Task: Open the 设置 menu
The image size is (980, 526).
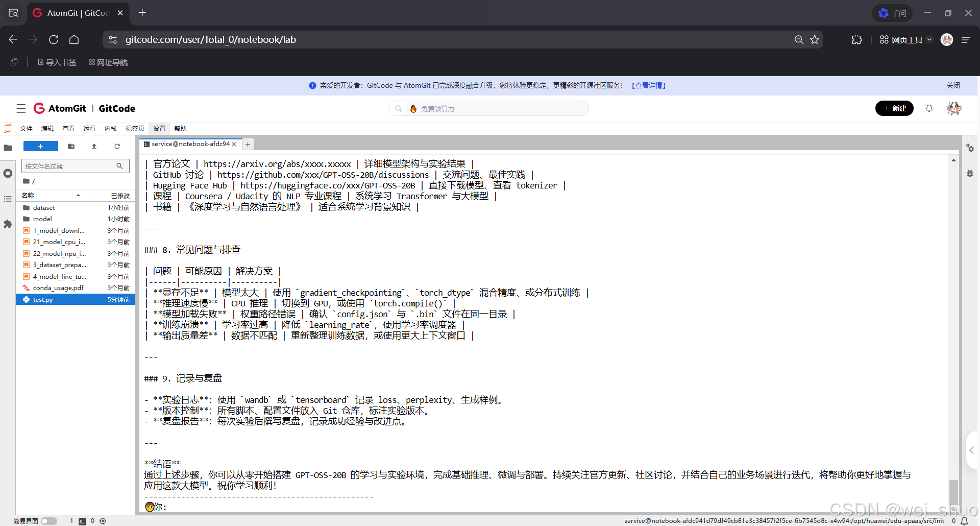Action: [159, 128]
